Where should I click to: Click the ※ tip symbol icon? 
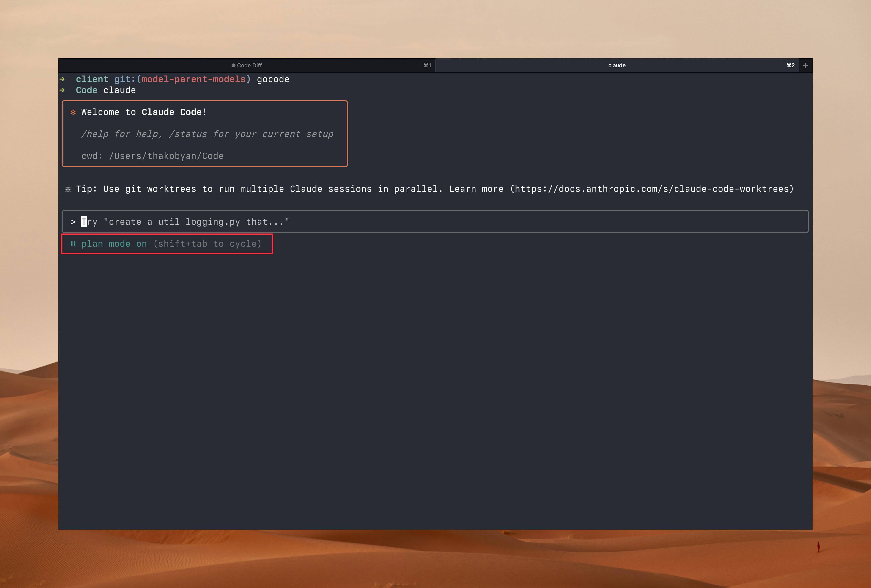pyautogui.click(x=68, y=189)
